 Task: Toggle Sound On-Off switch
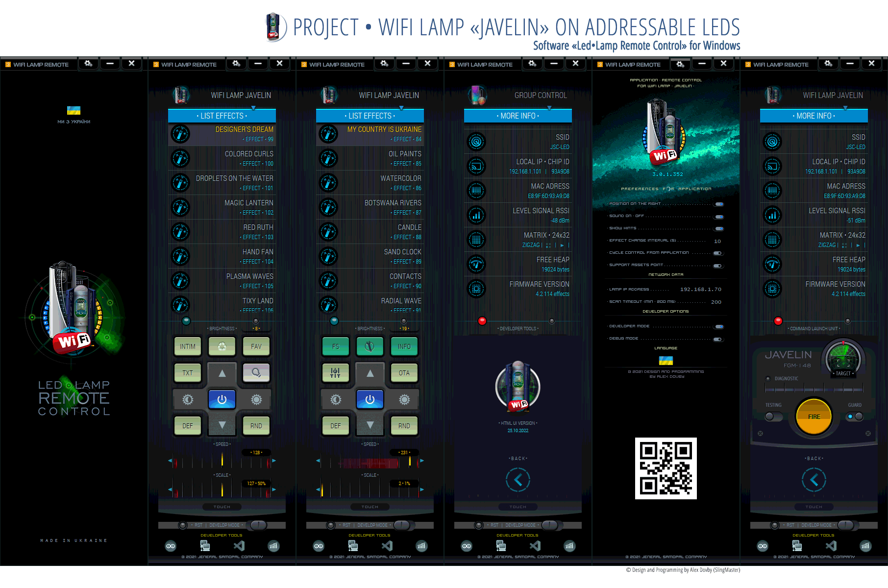coord(719,217)
